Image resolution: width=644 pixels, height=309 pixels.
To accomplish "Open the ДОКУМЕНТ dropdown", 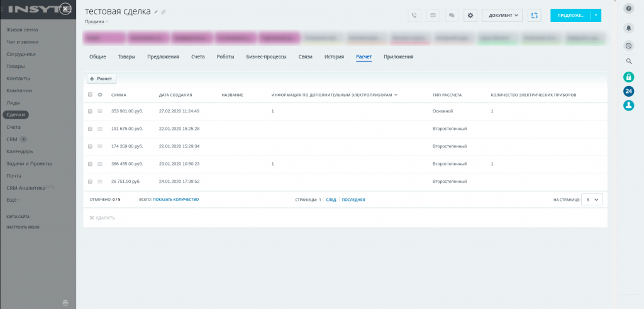I will (x=502, y=15).
